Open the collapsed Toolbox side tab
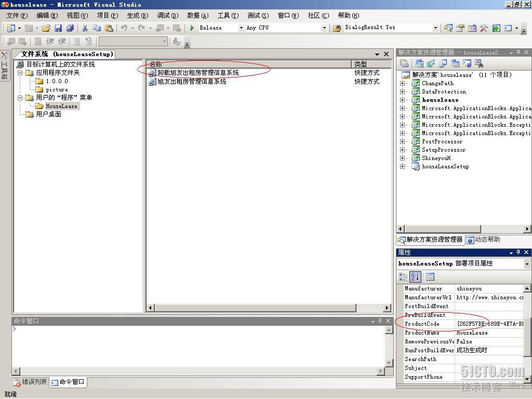Image resolution: width=532 pixels, height=399 pixels. pos(4,66)
